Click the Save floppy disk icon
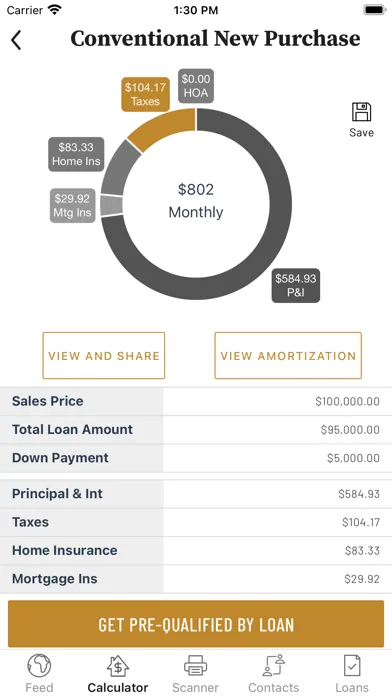The width and height of the screenshot is (392, 696). 361,112
